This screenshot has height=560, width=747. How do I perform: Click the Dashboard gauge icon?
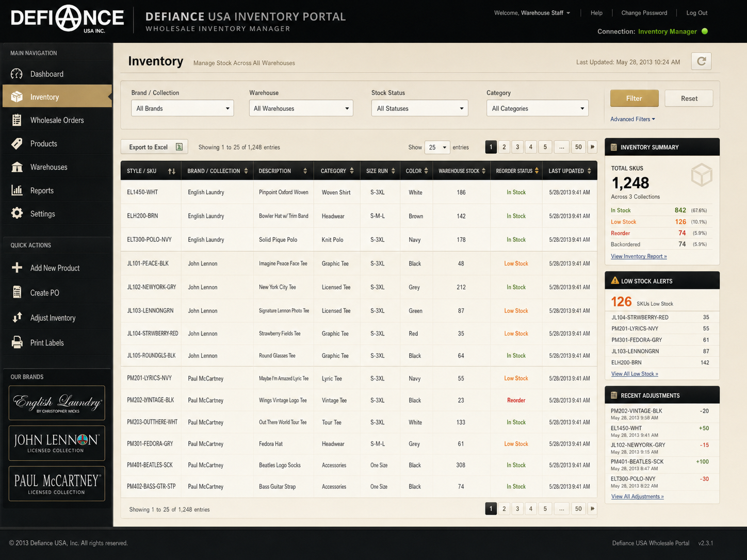tap(17, 74)
